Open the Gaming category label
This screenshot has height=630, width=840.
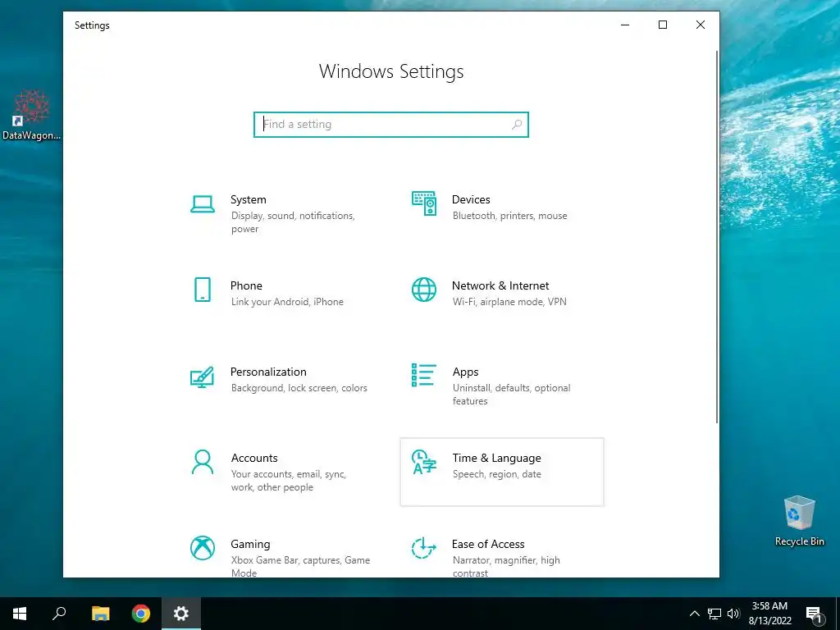pyautogui.click(x=250, y=545)
